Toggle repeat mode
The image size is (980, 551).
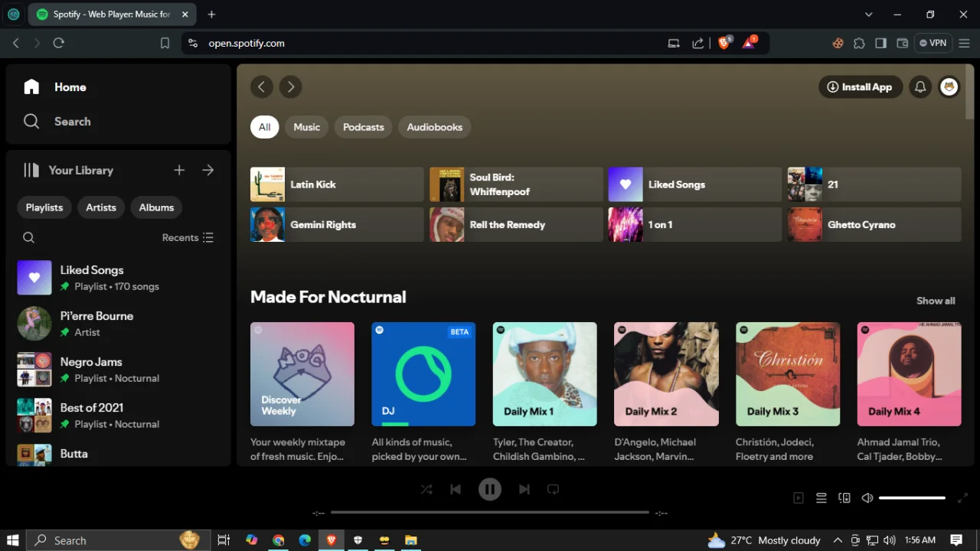[554, 490]
